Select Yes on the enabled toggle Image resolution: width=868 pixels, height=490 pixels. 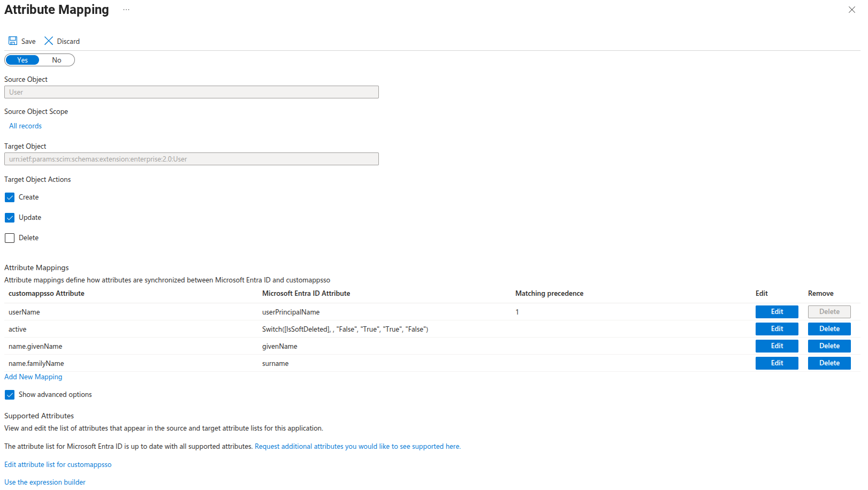(22, 60)
